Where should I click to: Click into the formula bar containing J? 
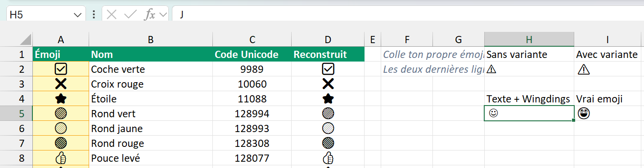pos(408,14)
